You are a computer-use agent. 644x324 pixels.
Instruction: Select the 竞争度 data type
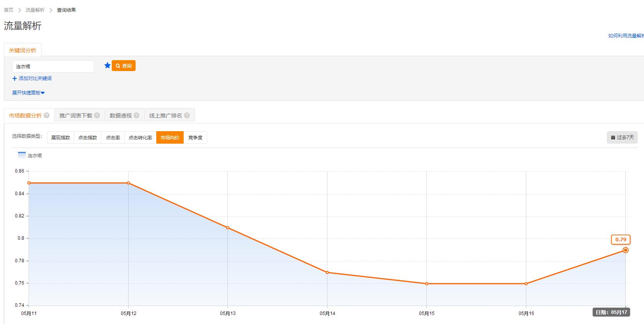195,138
